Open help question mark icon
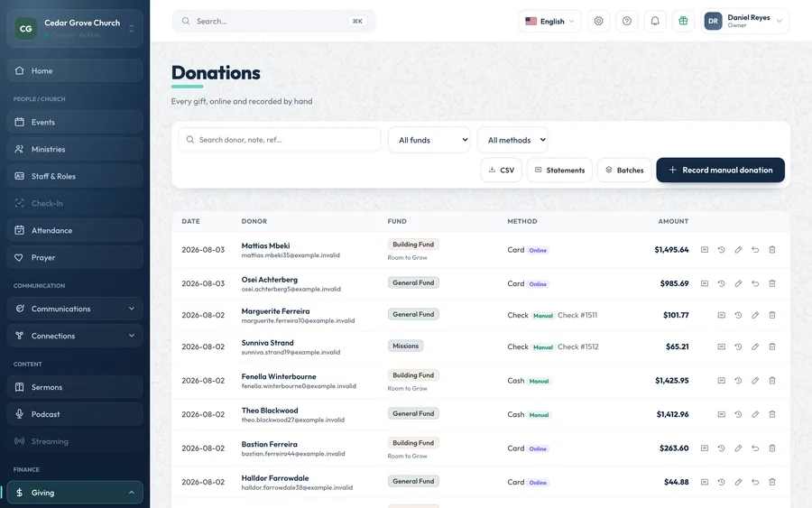The width and height of the screenshot is (812, 508). coord(627,22)
